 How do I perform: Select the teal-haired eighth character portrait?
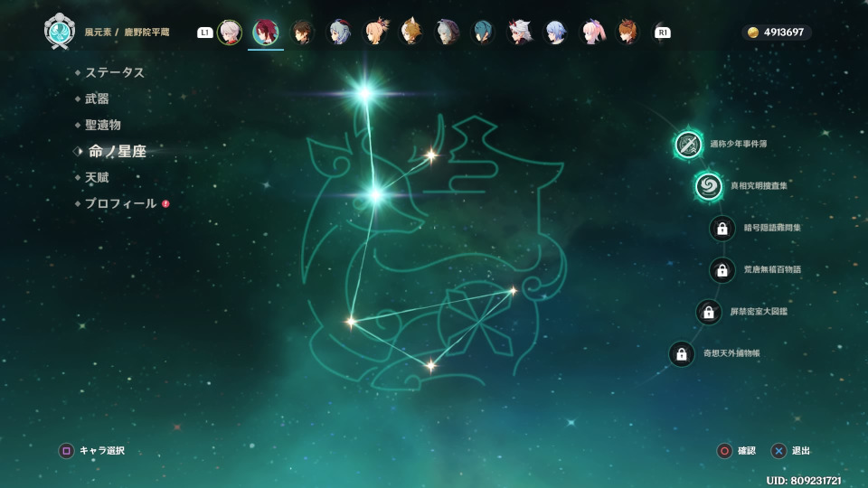483,33
